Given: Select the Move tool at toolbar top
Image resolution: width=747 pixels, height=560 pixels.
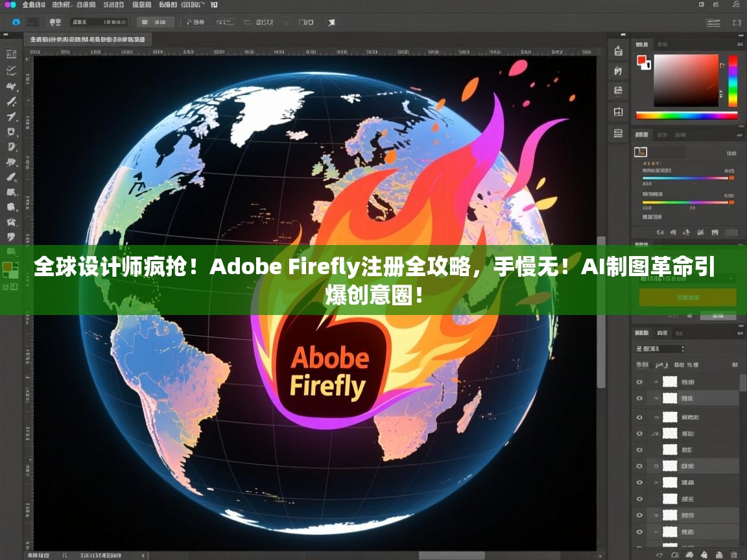Looking at the screenshot, I should pyautogui.click(x=8, y=54).
